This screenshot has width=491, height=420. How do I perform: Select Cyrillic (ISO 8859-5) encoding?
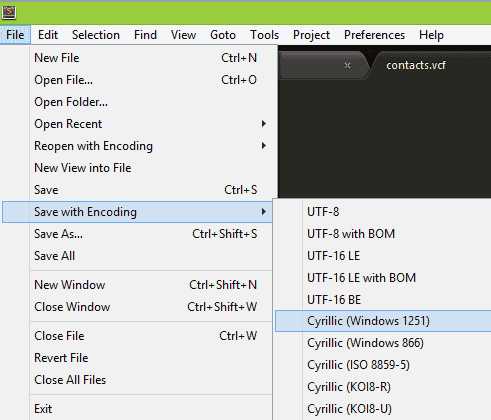tap(383, 365)
